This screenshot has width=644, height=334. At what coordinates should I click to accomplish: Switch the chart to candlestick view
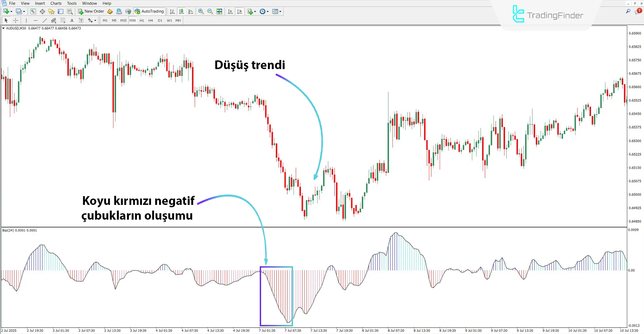181,11
